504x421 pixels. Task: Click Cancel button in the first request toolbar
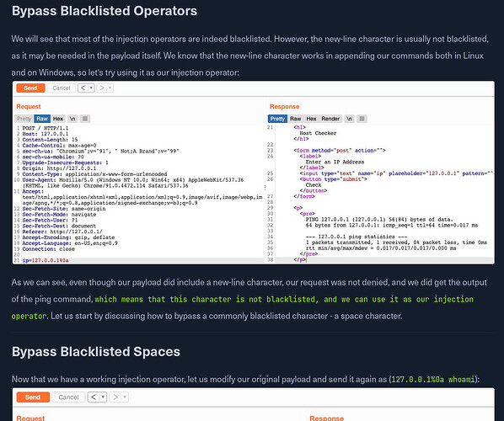pos(61,88)
